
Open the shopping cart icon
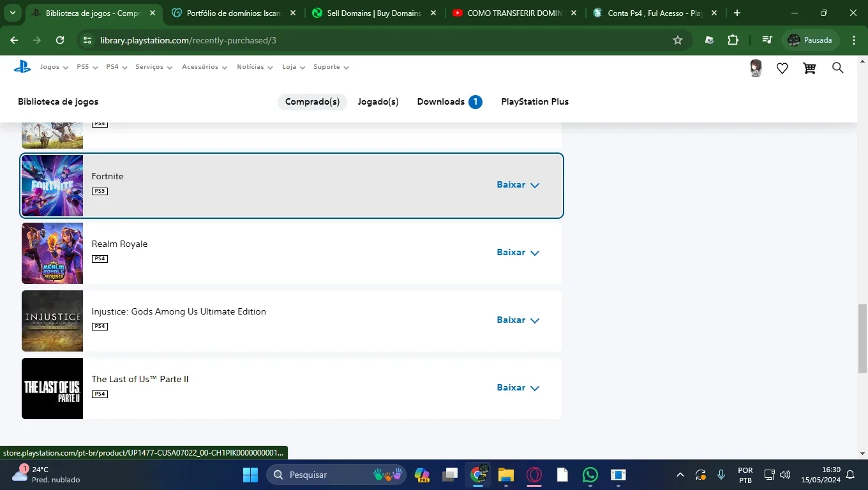809,68
